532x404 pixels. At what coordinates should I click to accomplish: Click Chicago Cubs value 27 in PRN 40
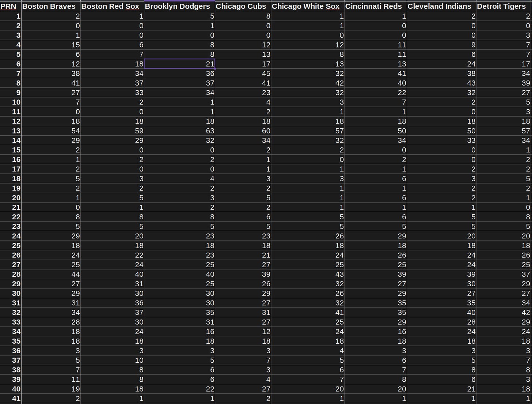(243, 389)
